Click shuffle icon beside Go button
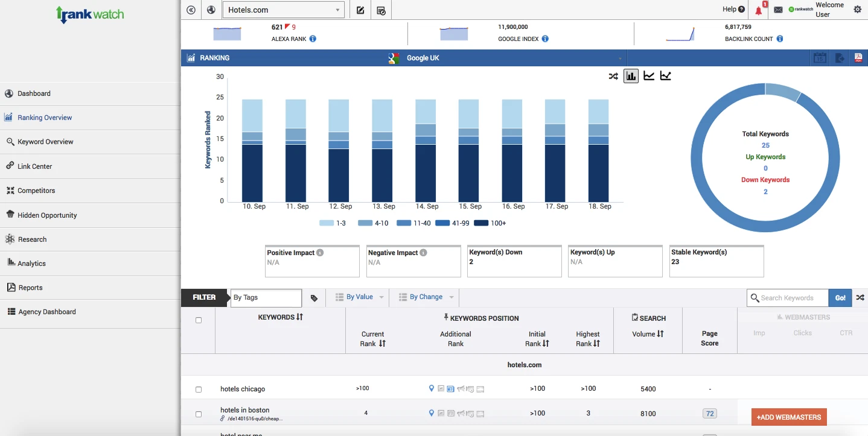Screen dimensions: 868x436 [x=860, y=297]
